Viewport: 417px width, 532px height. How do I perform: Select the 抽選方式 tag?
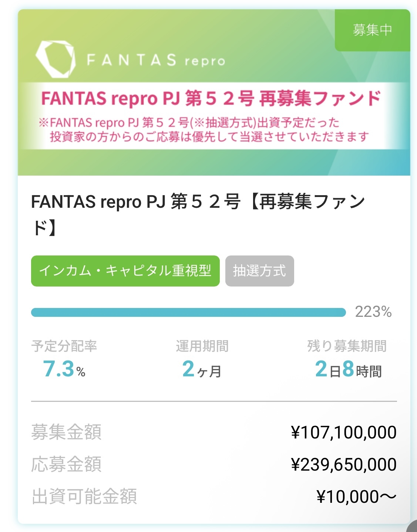(259, 271)
